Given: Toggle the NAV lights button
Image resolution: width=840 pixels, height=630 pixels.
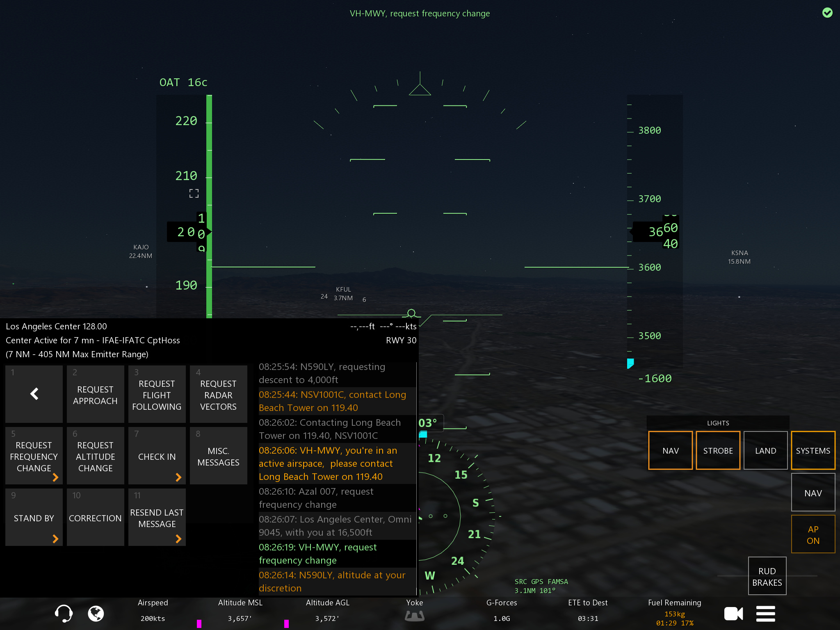Looking at the screenshot, I should (x=670, y=450).
